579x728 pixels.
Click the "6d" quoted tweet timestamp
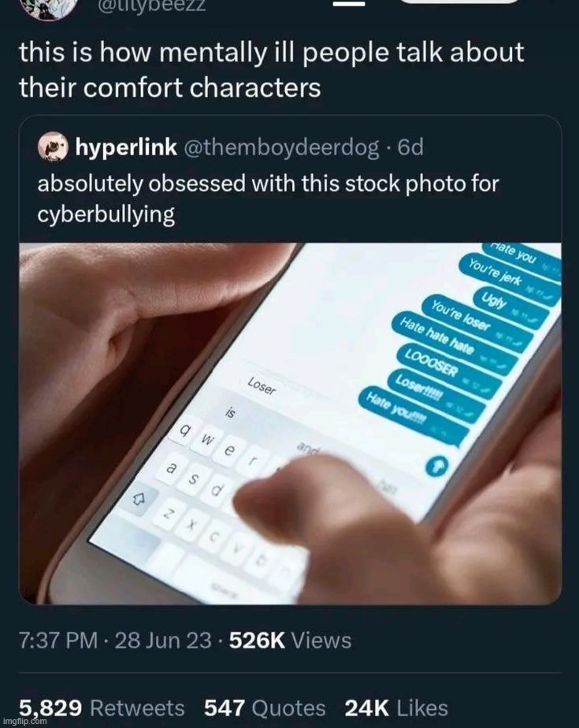410,147
